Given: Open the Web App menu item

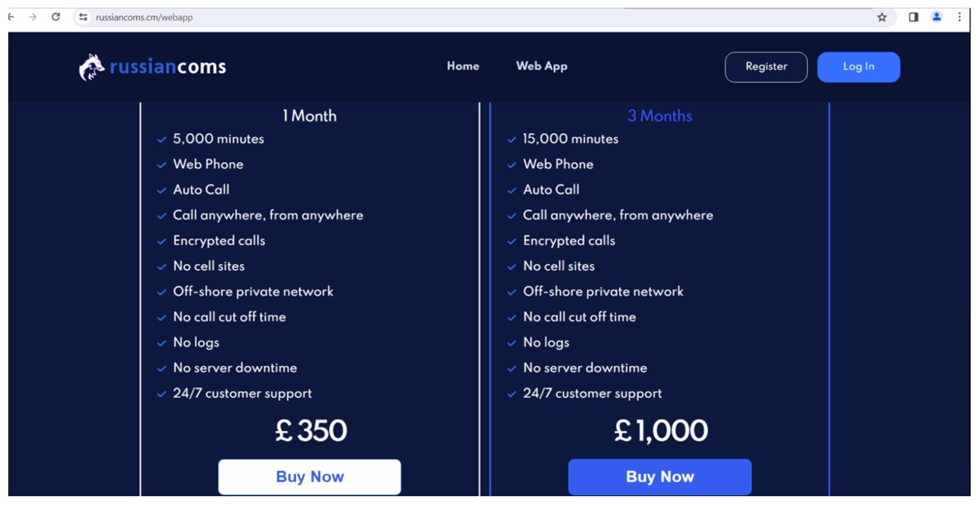Looking at the screenshot, I should (542, 66).
